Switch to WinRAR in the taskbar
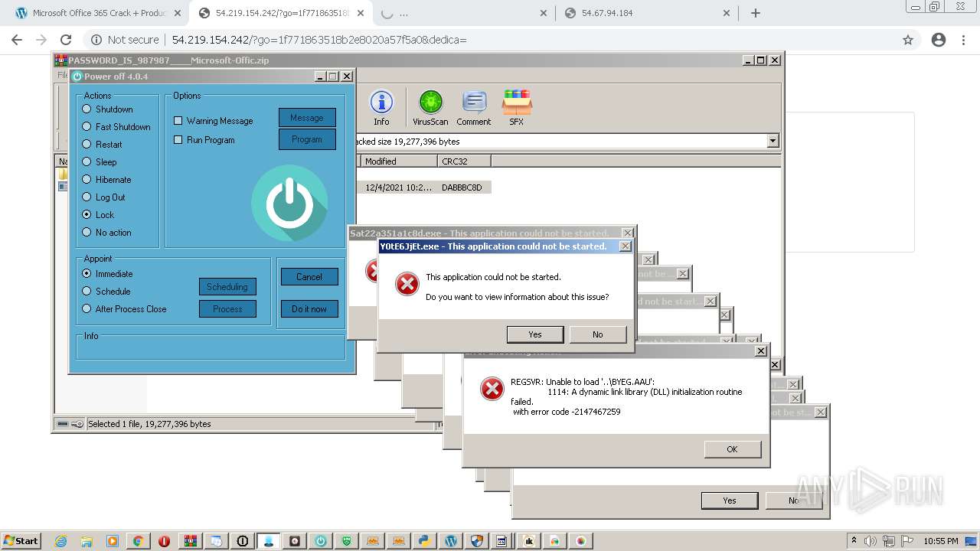The image size is (980, 551). [190, 541]
